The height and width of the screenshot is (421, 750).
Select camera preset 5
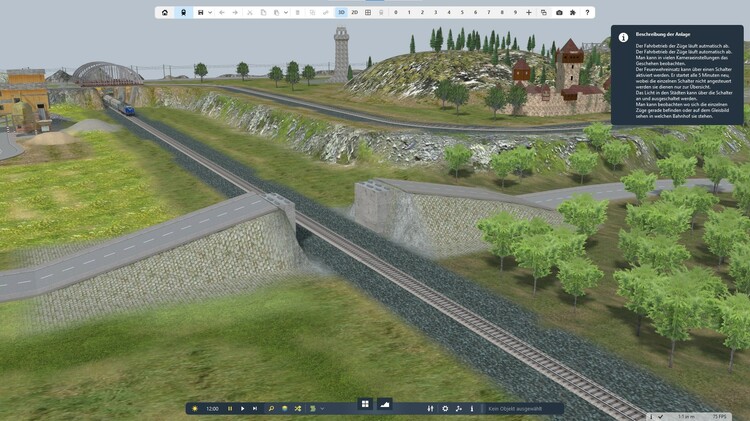[462, 13]
